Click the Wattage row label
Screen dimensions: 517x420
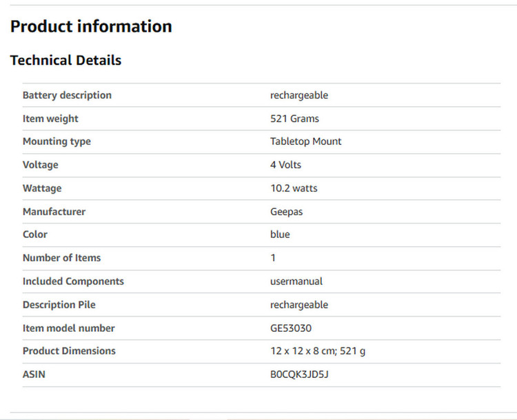click(42, 188)
